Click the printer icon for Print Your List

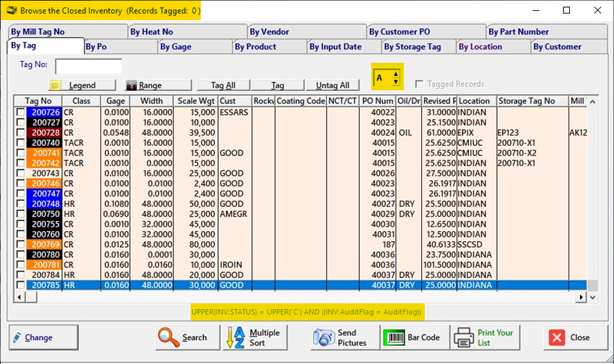point(462,337)
